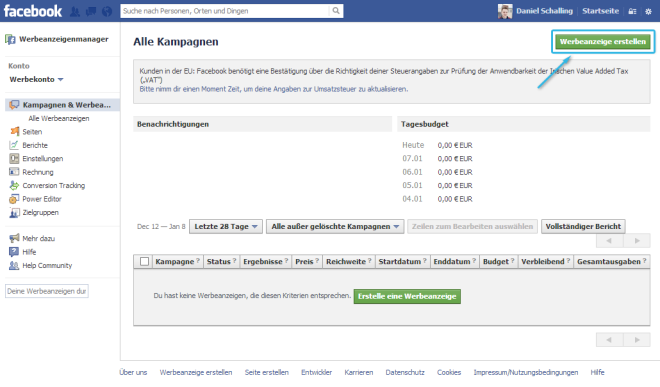Click the Einstellungen sidebar icon
660x387 pixels.
[14, 158]
